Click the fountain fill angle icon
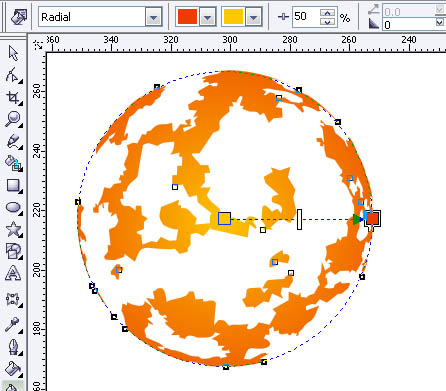 click(374, 9)
